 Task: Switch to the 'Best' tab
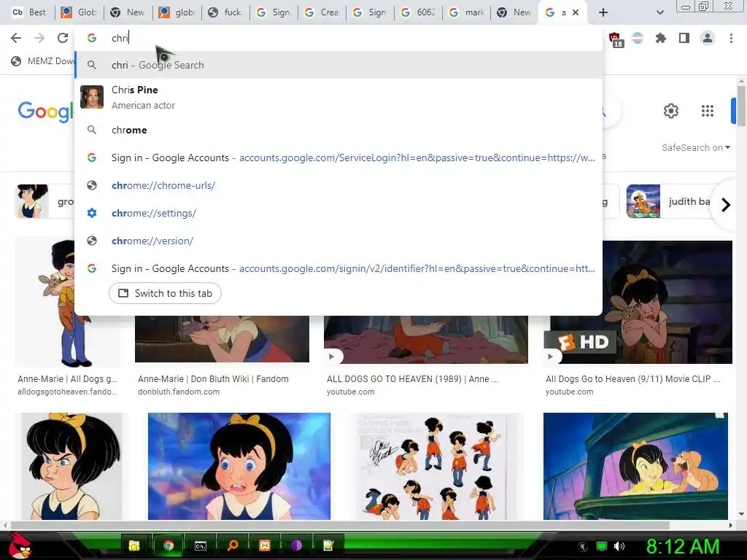tap(28, 12)
